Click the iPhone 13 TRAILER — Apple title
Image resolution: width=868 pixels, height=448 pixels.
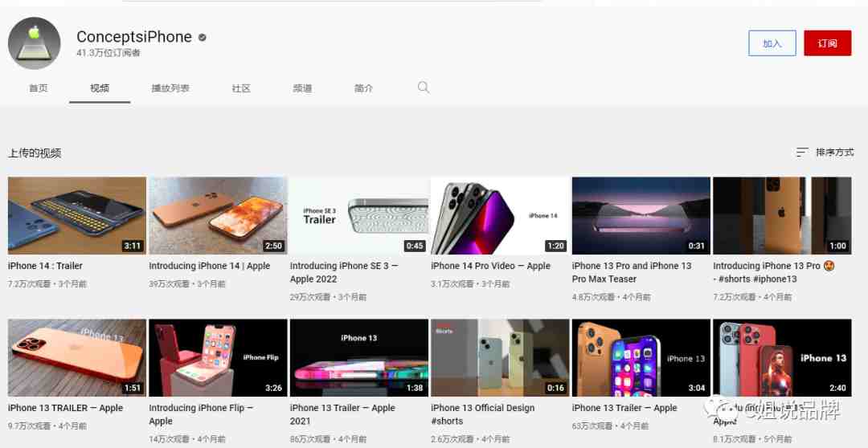65,408
